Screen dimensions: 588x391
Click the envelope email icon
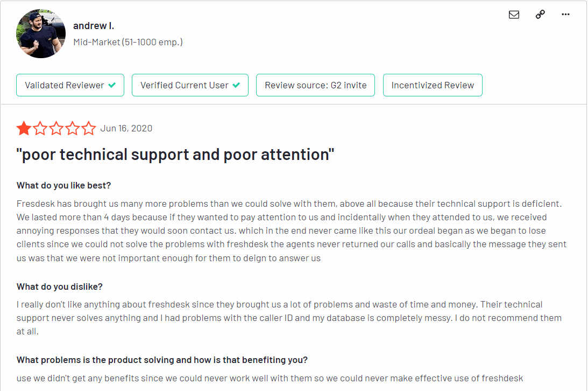click(x=514, y=15)
